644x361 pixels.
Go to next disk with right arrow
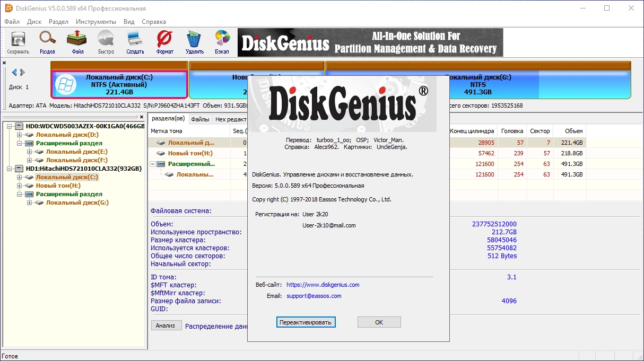coord(23,73)
